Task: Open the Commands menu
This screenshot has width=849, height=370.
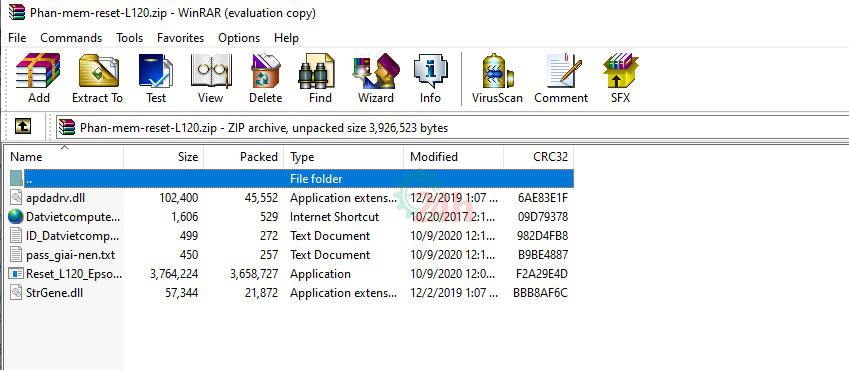Action: tap(71, 38)
